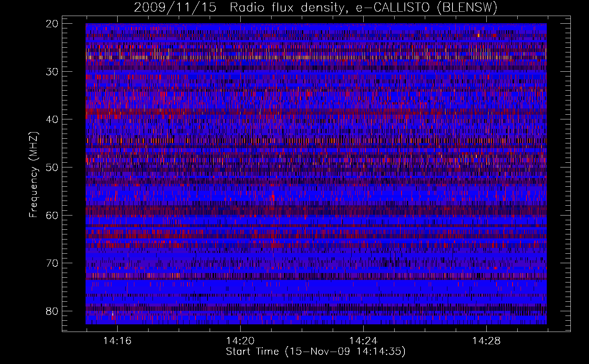
Task: Click the 50 frequency tick label
Action: tap(52, 167)
